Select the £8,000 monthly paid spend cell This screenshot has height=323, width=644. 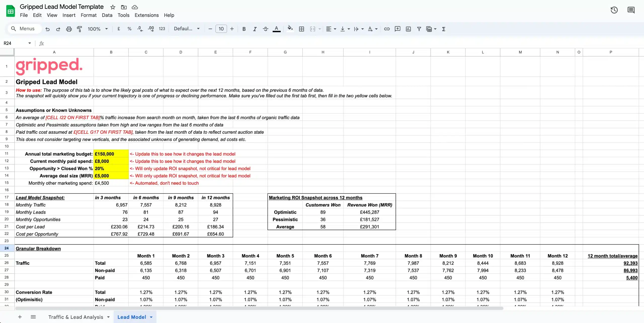tap(111, 161)
